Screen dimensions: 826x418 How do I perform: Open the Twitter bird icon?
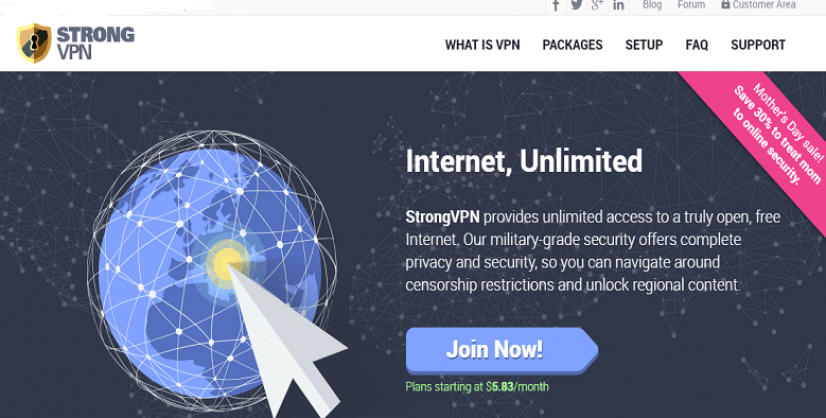click(x=576, y=5)
